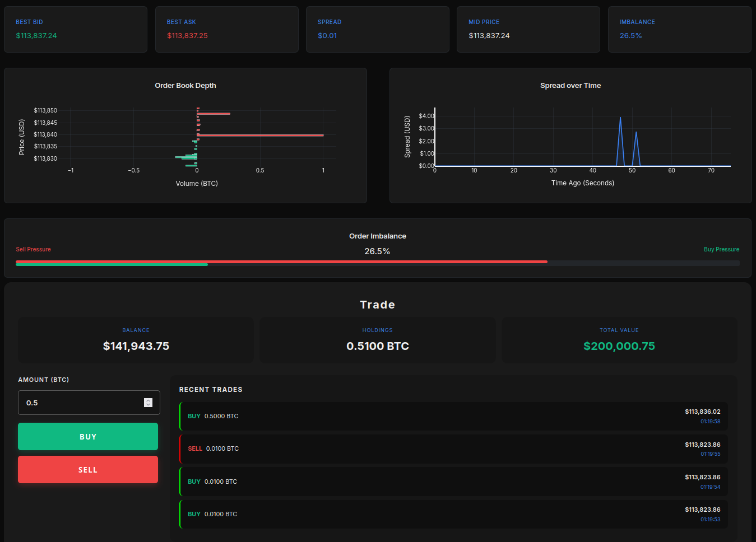Image resolution: width=756 pixels, height=542 pixels.
Task: Click the Spread stat card
Action: (377, 30)
